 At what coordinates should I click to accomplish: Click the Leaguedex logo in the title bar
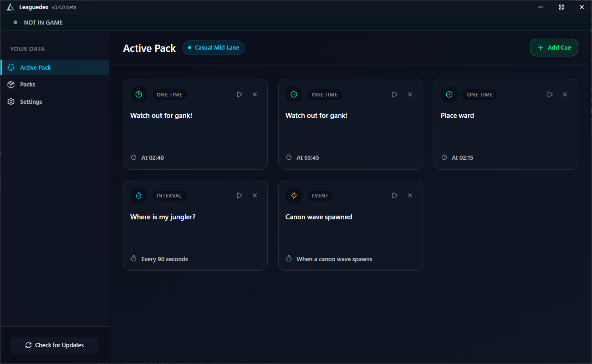click(10, 7)
